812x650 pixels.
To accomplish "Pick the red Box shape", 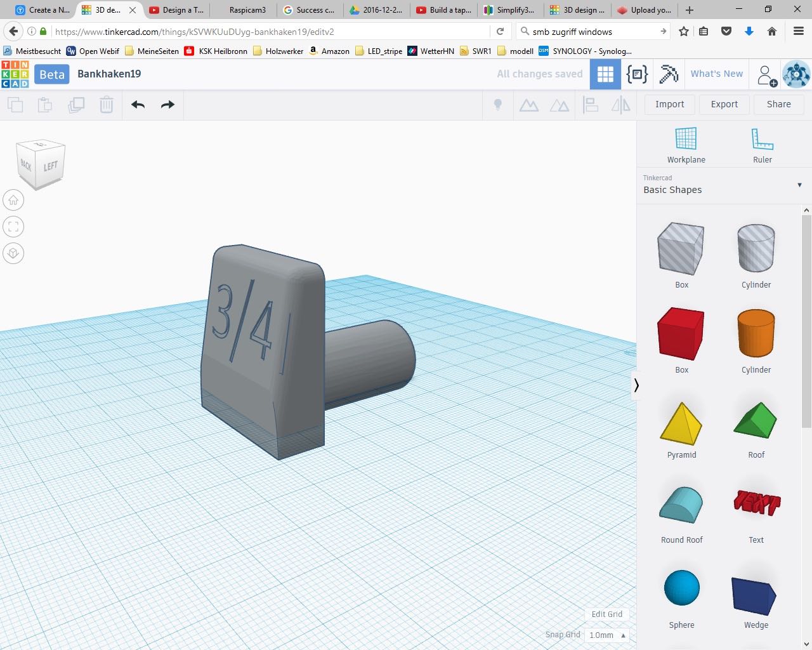I will coord(681,334).
